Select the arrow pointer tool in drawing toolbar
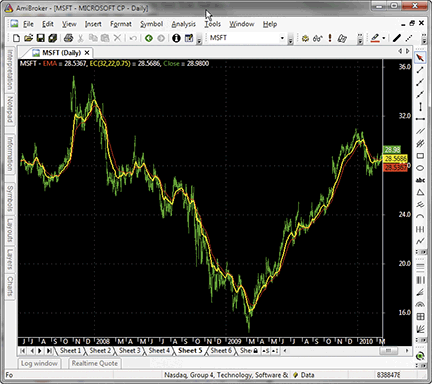This screenshot has width=432, height=384. point(420,58)
